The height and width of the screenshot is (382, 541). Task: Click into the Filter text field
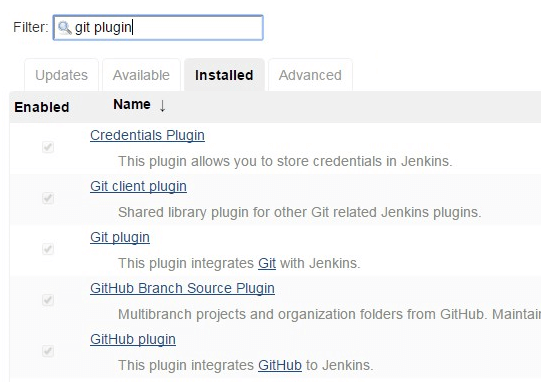(x=158, y=28)
